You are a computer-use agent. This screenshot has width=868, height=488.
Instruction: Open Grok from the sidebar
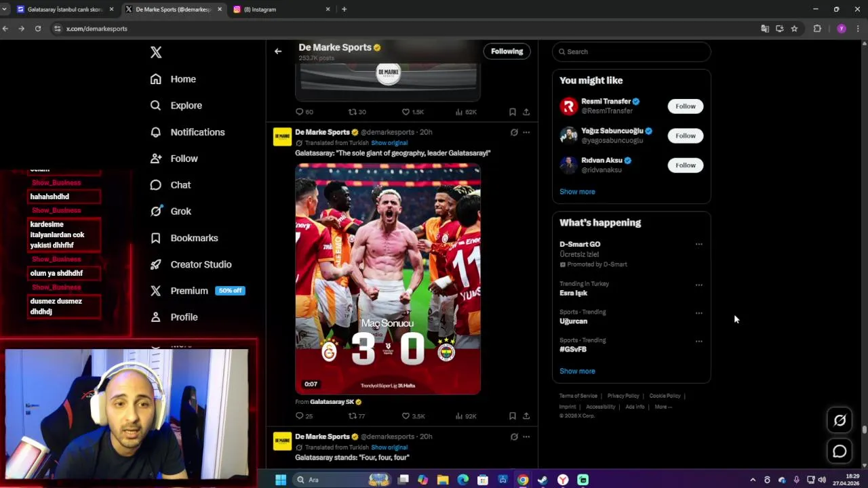[x=171, y=211]
